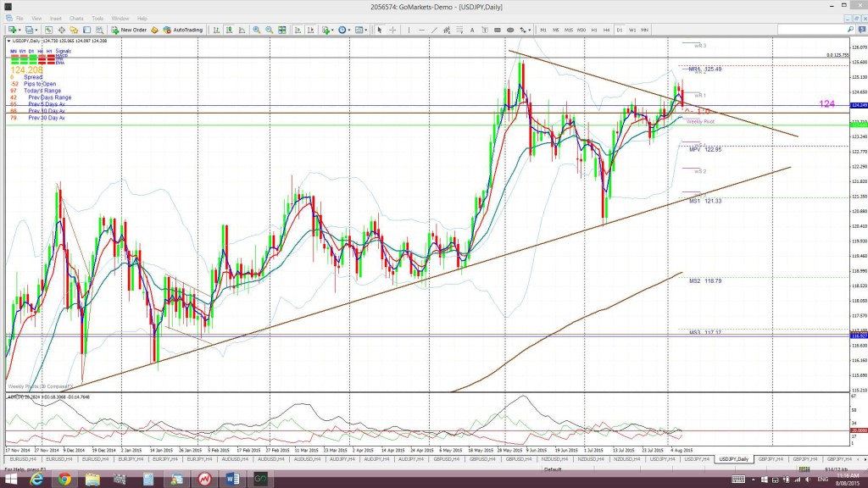Screen dimensions: 868x488
Task: Open the Tools menu
Action: pos(97,19)
